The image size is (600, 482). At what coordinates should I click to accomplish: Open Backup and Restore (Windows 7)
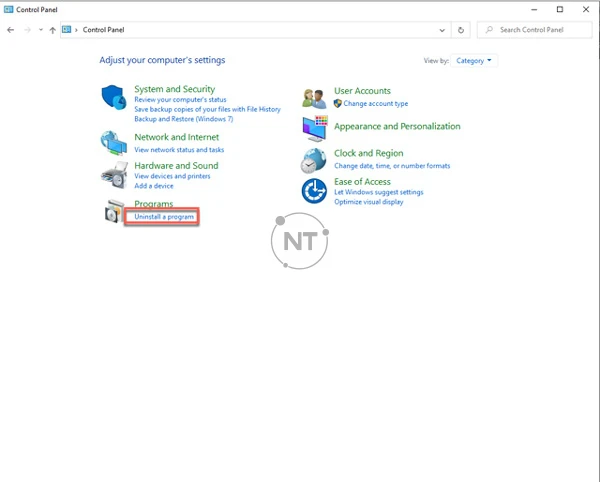pyautogui.click(x=183, y=119)
